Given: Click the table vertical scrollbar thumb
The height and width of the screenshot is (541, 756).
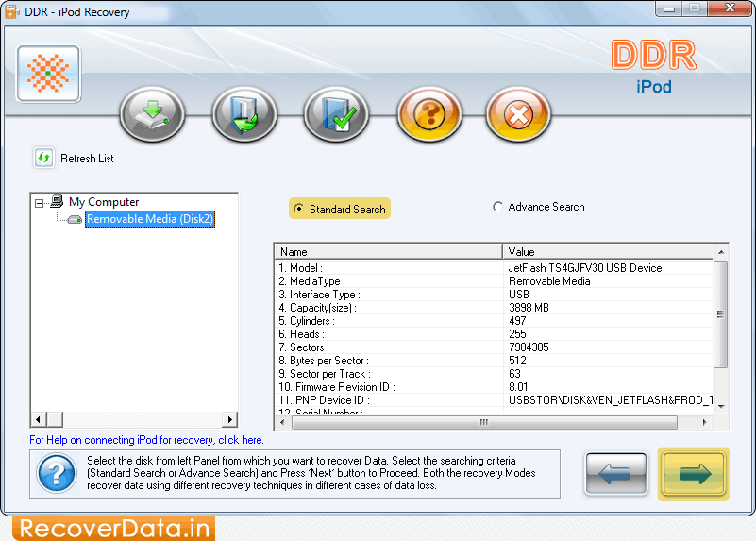Looking at the screenshot, I should point(721,314).
